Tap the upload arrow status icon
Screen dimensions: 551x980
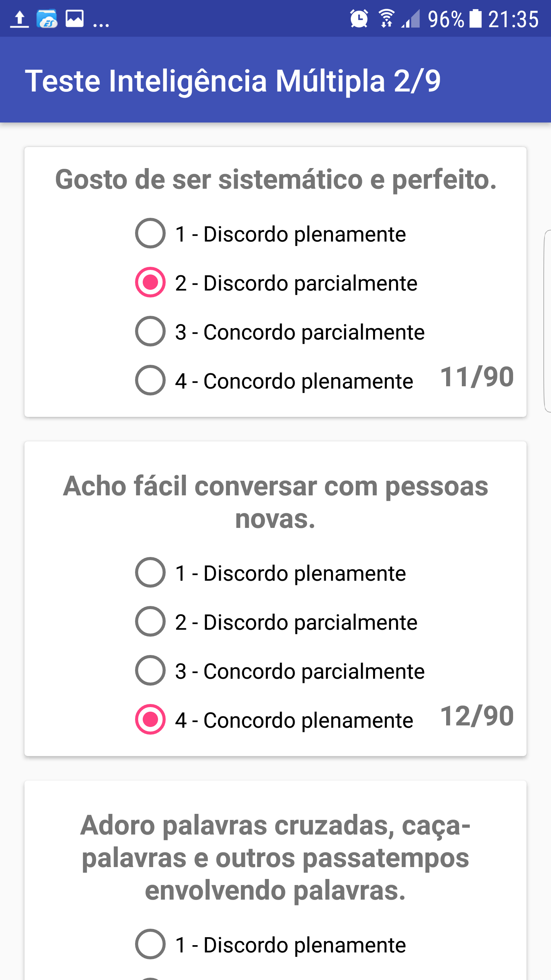19,19
